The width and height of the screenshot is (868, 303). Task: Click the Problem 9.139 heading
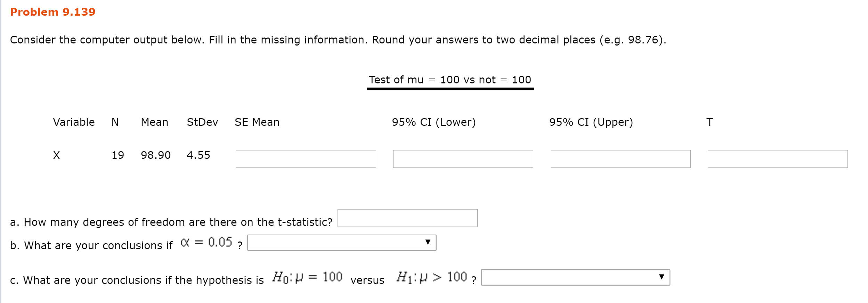click(53, 12)
